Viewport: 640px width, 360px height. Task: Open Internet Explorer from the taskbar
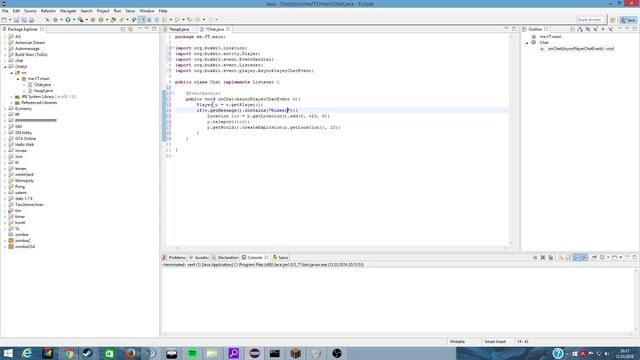point(27,353)
